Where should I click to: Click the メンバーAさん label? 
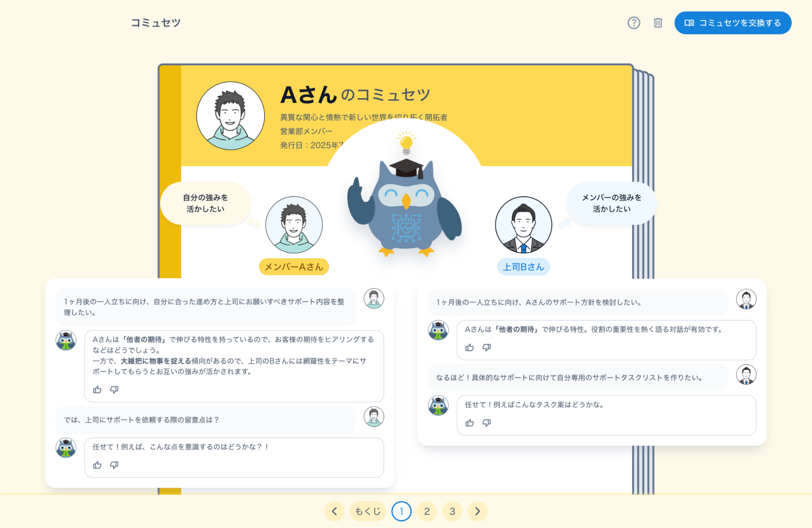pos(294,267)
